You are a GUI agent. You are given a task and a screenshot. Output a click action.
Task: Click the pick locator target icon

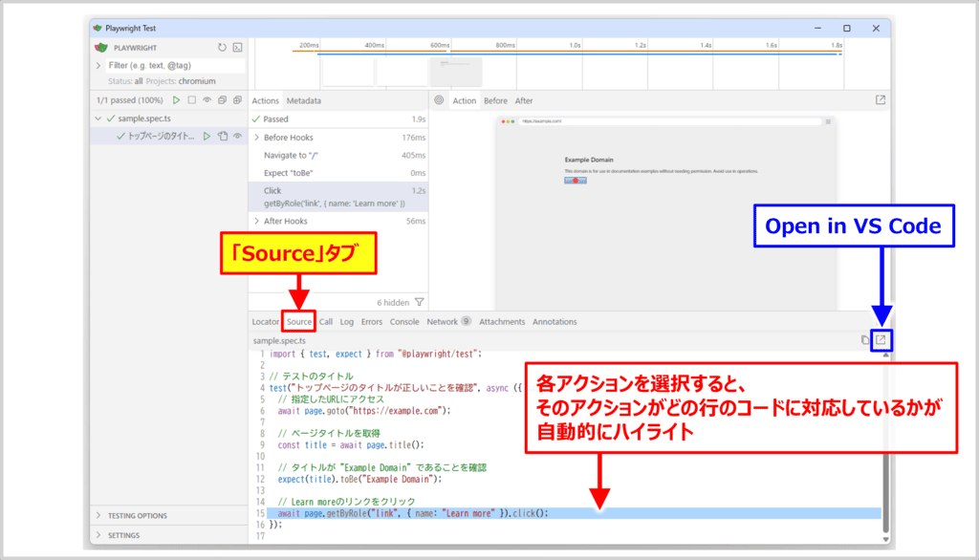coord(439,100)
